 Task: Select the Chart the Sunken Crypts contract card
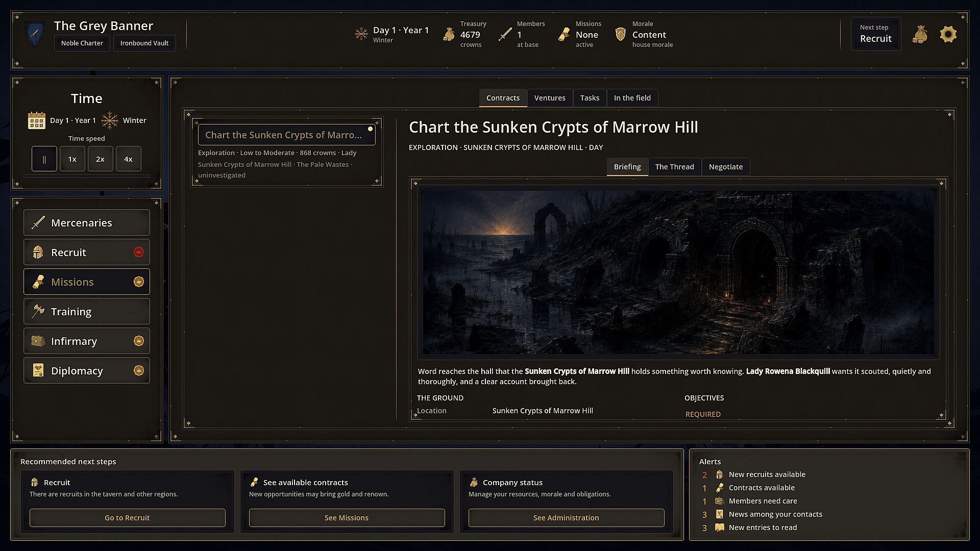tap(287, 152)
